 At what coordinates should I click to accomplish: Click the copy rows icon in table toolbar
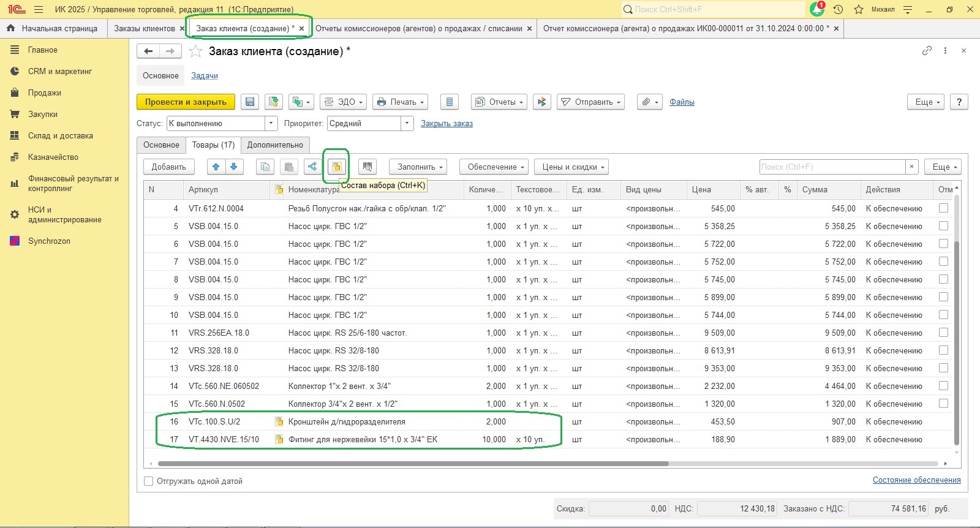[x=265, y=167]
